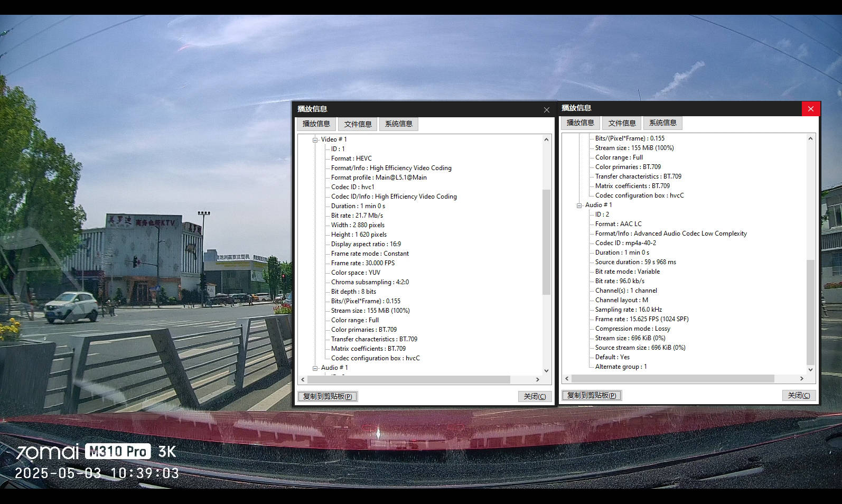Click the scroll-right arrow in left dialog
Image resolution: width=842 pixels, height=504 pixels.
click(538, 380)
